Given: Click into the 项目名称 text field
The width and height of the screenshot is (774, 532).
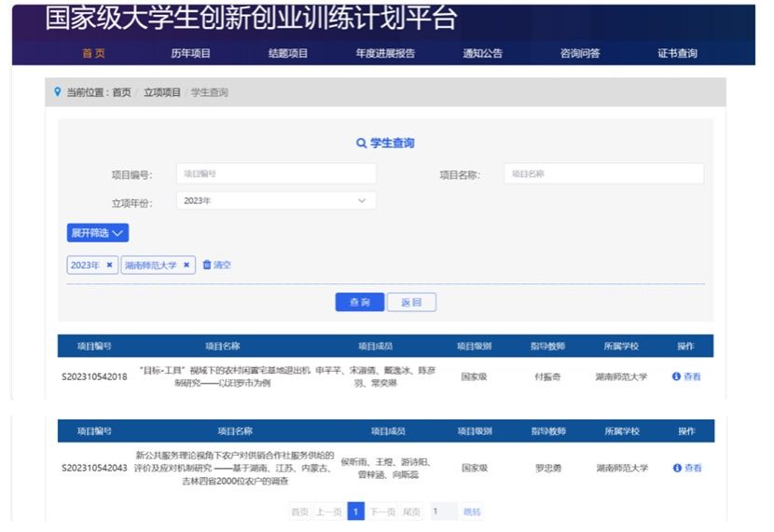Looking at the screenshot, I should tap(603, 174).
